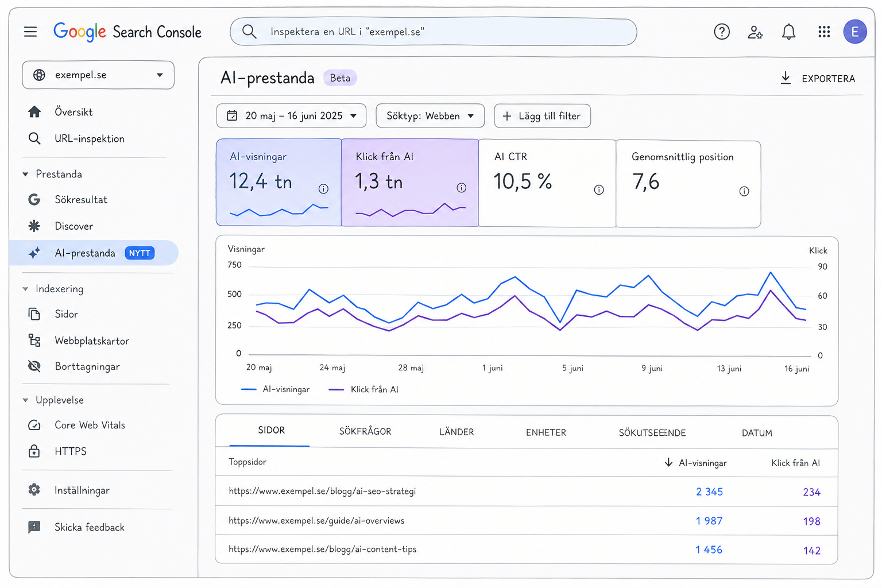
Task: Toggle the Klick från AI metric card
Action: (410, 183)
